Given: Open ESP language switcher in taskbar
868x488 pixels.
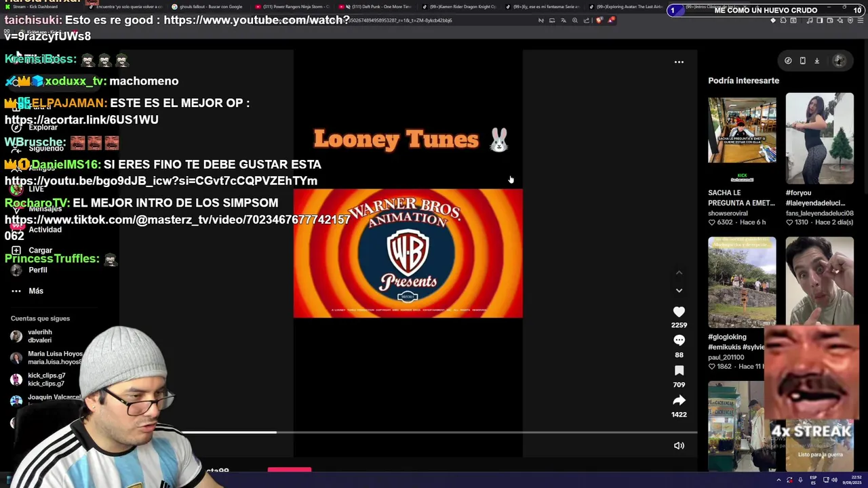Looking at the screenshot, I should [x=812, y=481].
